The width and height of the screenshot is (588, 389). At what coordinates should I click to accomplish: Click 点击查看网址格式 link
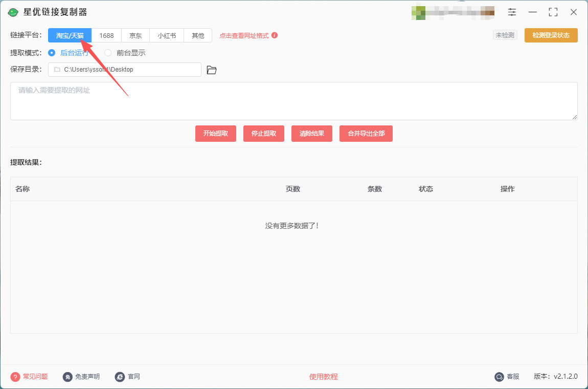point(244,36)
